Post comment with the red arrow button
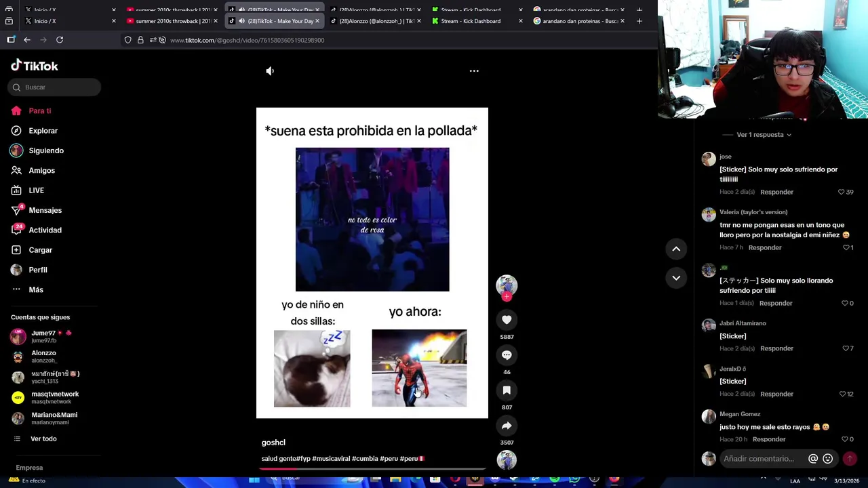 pos(849,459)
